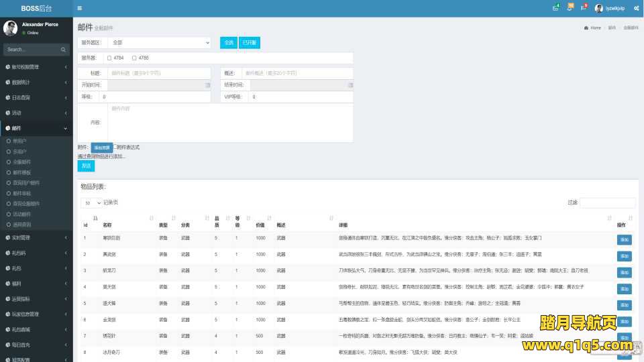Click the 过滤 filter input field
This screenshot has height=362, width=644.
pos(607,202)
